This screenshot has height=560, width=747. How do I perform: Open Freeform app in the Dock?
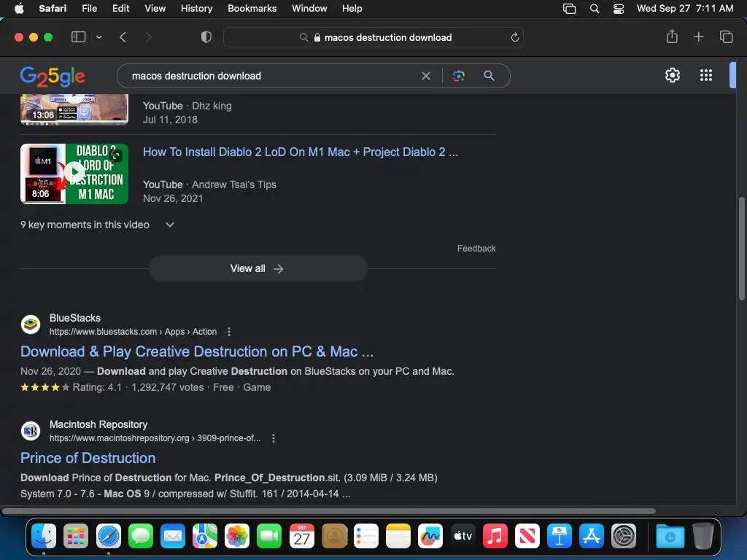pyautogui.click(x=430, y=536)
